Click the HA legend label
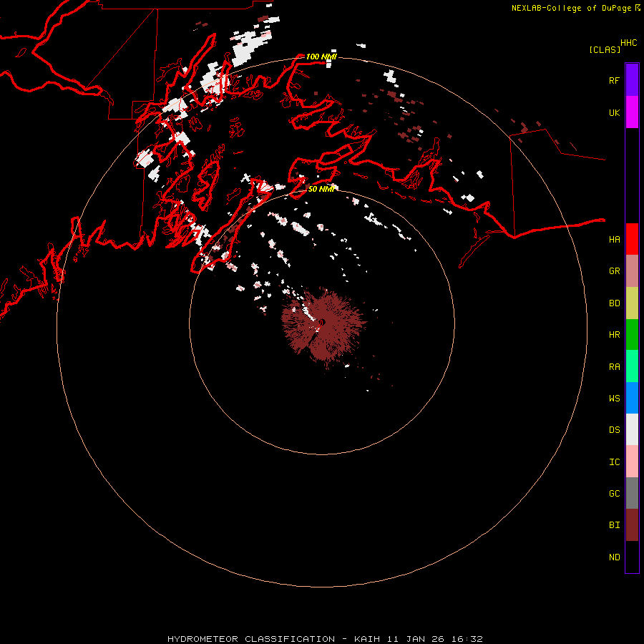 [614, 239]
